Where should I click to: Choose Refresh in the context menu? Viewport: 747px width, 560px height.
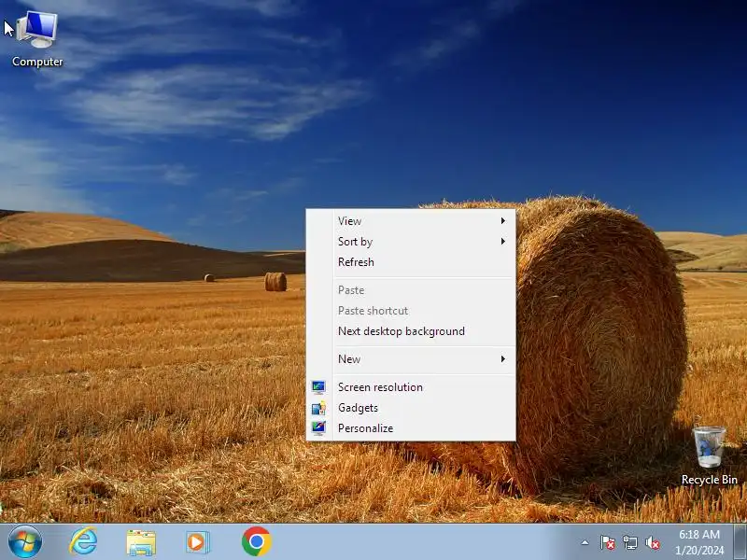(411, 262)
